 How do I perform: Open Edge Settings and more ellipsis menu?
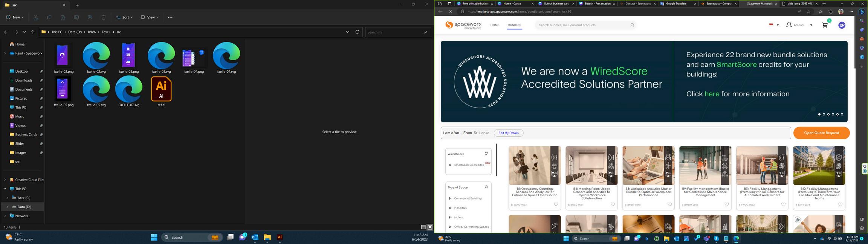coord(851,11)
